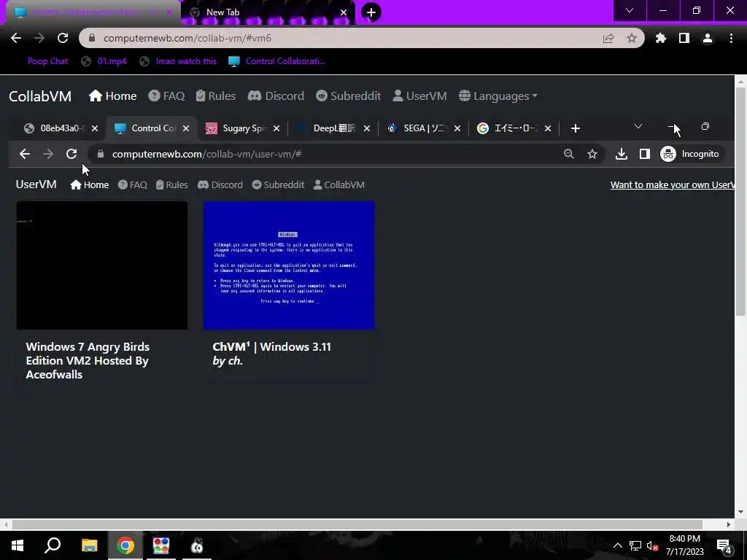Image resolution: width=747 pixels, height=560 pixels.
Task: Open the zoom magnifier icon in the VM address bar
Action: pyautogui.click(x=569, y=154)
